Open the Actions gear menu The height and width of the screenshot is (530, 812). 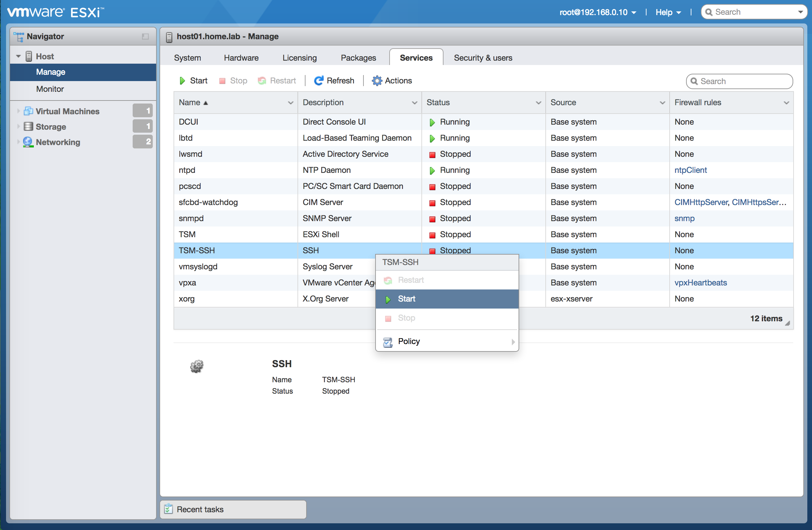tap(377, 80)
